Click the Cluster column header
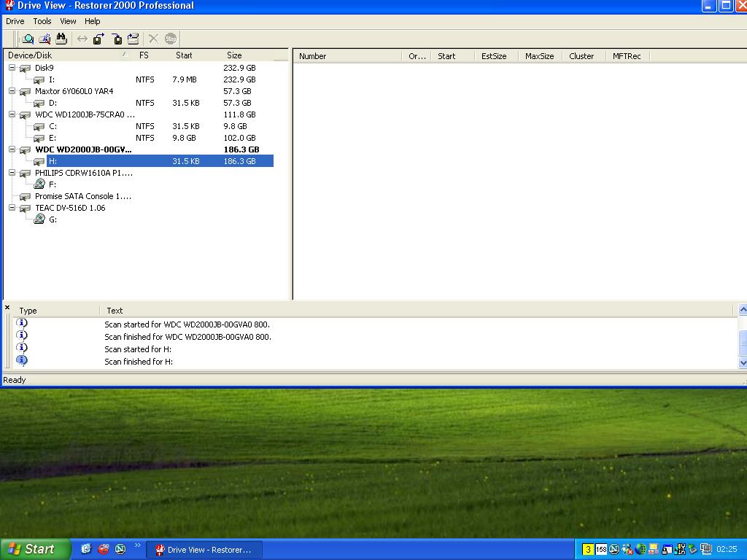 tap(584, 56)
